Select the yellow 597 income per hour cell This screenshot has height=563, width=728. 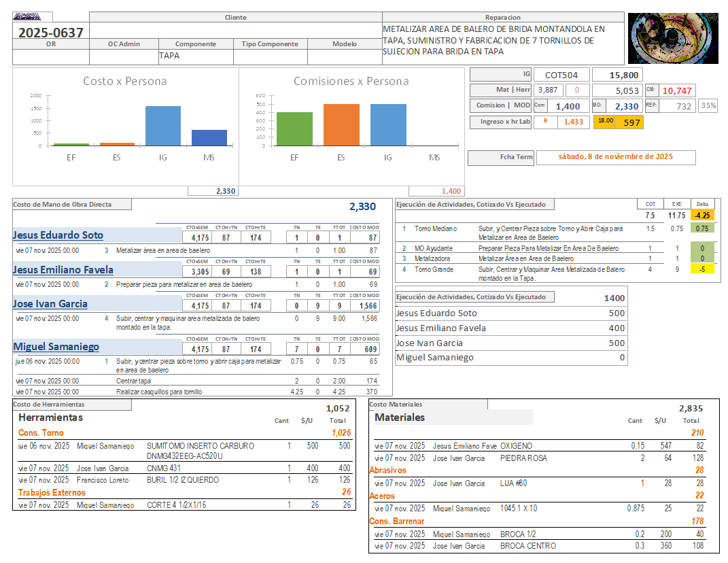pyautogui.click(x=631, y=122)
